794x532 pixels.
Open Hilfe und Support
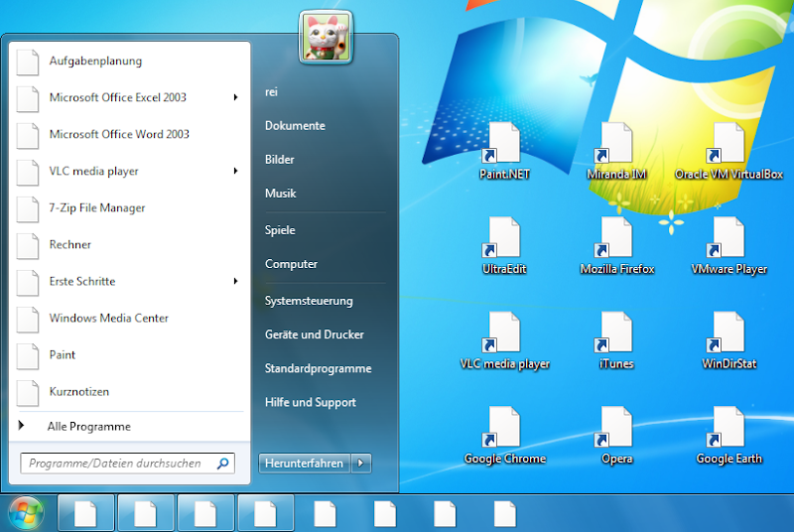pos(311,402)
